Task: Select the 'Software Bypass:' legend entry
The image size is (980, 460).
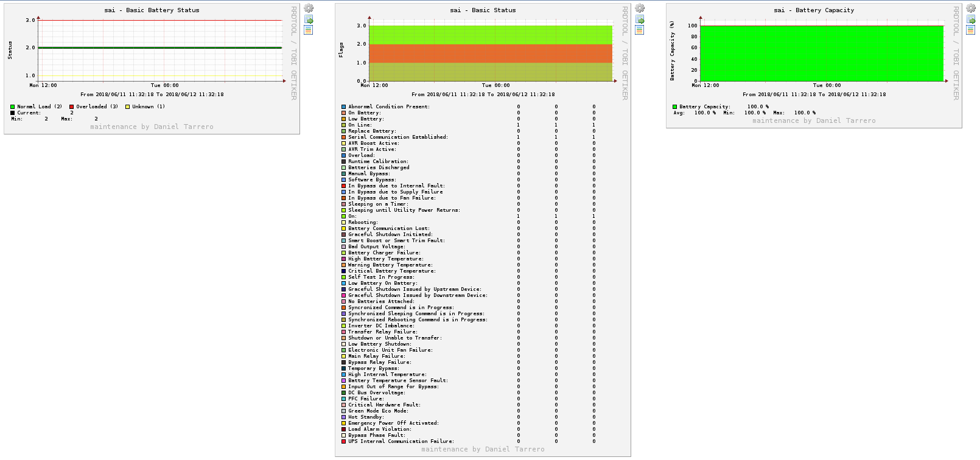Action: [x=469, y=179]
